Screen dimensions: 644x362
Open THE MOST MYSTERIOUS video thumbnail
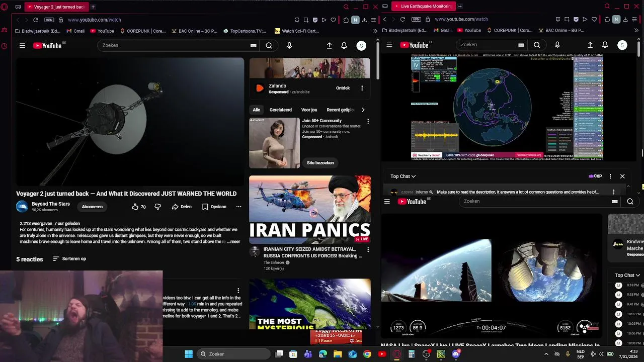coord(310,304)
